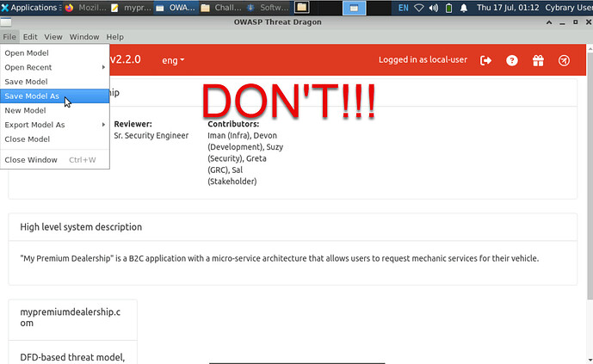593x364 pixels.
Task: Open the Applications menu in the top panel
Action: coord(29,7)
